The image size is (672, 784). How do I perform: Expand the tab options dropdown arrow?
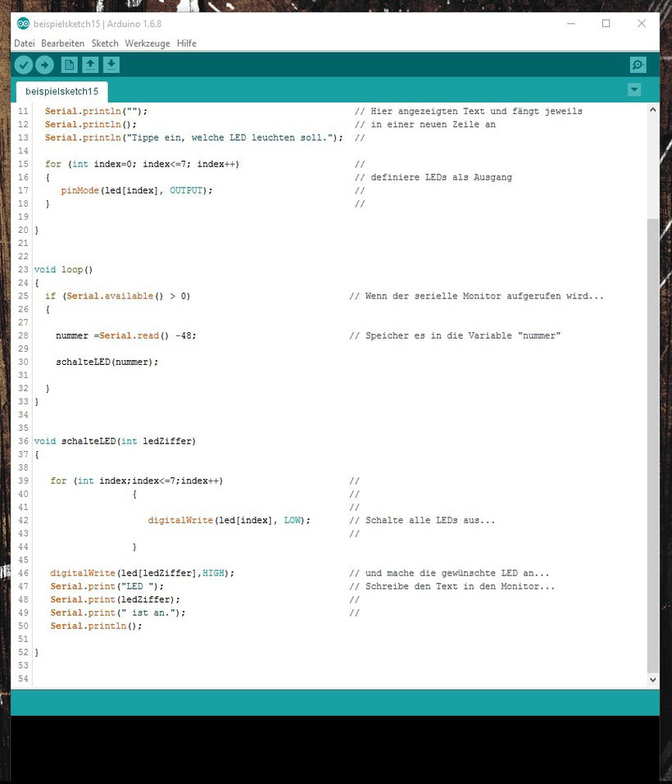point(634,90)
